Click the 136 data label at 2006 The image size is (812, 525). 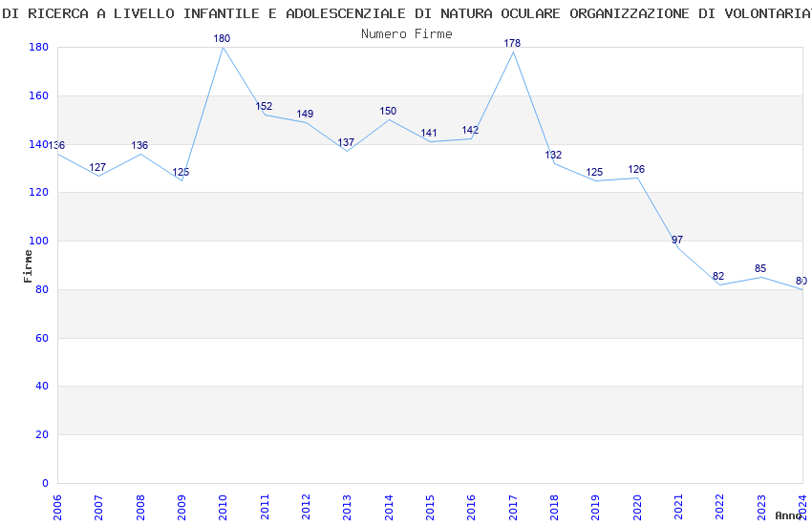56,145
